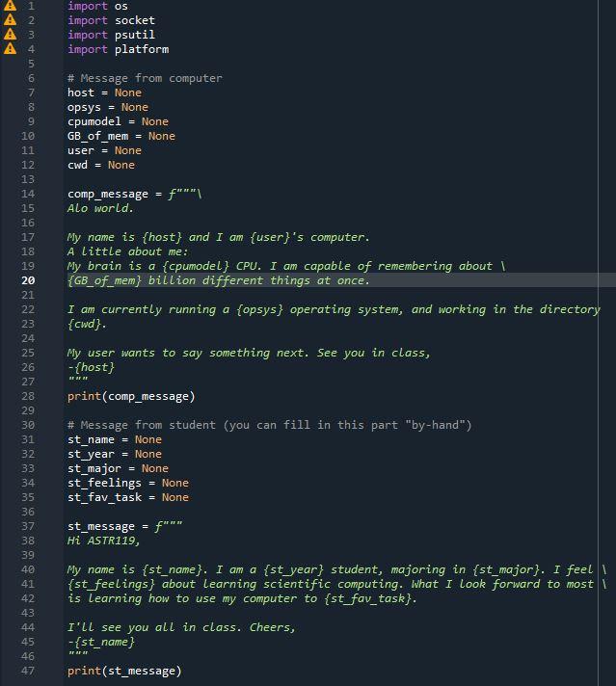This screenshot has height=686, width=616.
Task: Click the text 'import psutil'
Action: click(111, 35)
